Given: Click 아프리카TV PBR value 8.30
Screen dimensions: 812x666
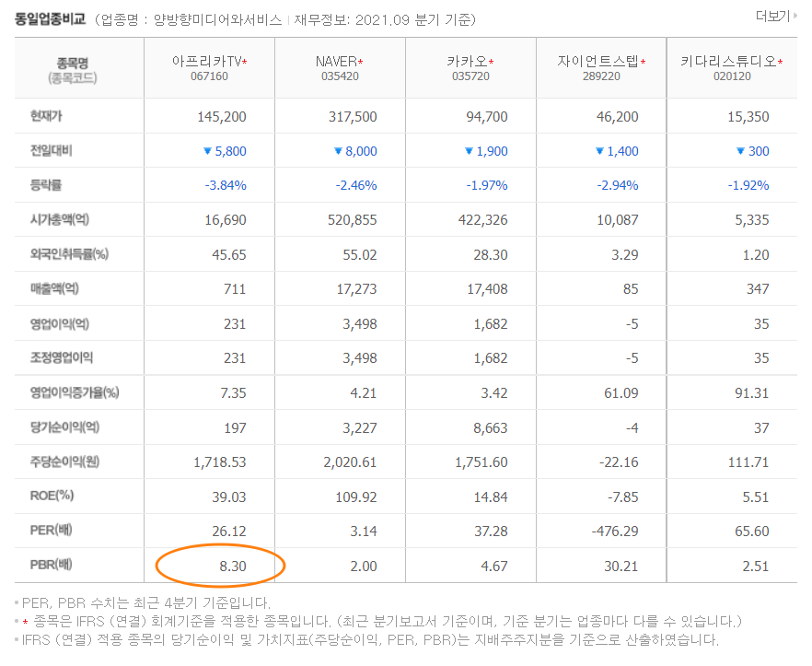Looking at the screenshot, I should coord(233,567).
